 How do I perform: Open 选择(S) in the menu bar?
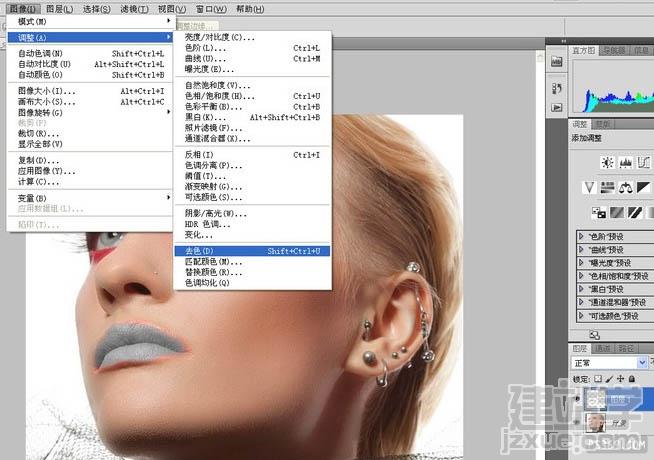[x=97, y=9]
